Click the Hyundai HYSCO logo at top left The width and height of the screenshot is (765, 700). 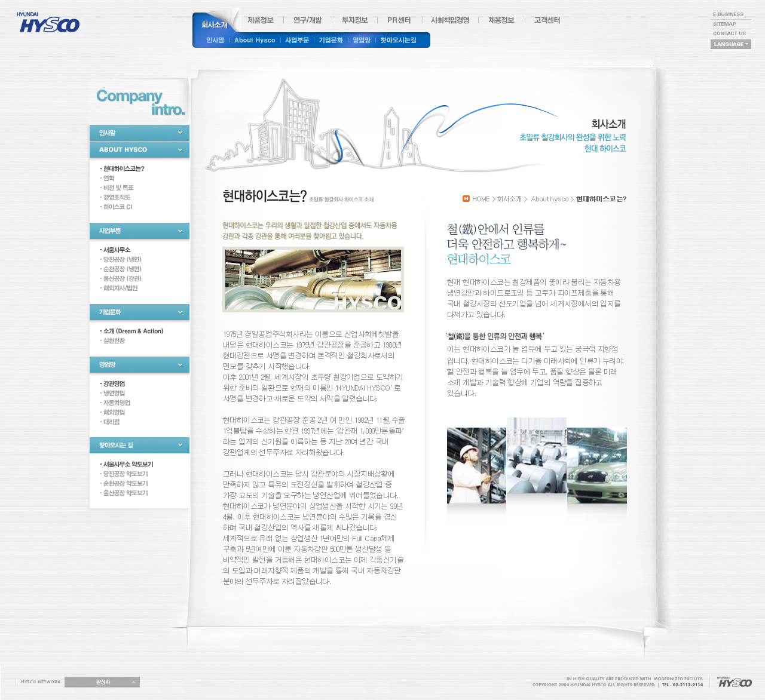[x=48, y=23]
